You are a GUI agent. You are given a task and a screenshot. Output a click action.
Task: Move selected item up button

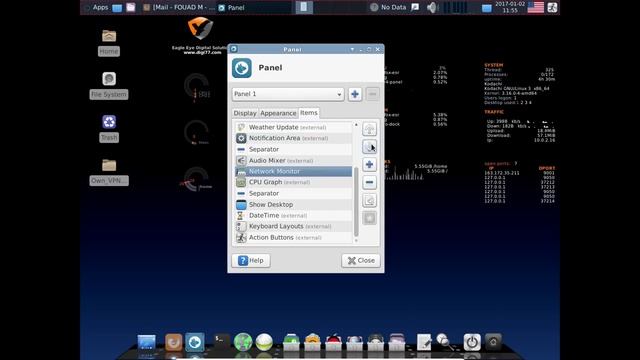coord(369,129)
